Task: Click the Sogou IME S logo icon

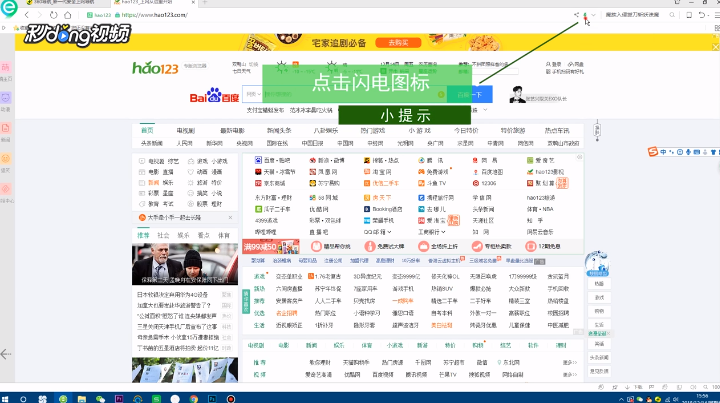Action: (x=653, y=151)
